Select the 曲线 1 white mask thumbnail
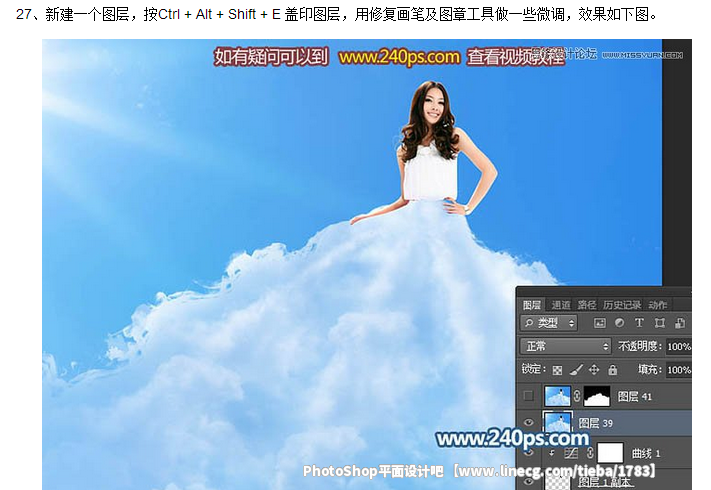Screen dimensions: 711x490 point(610,453)
